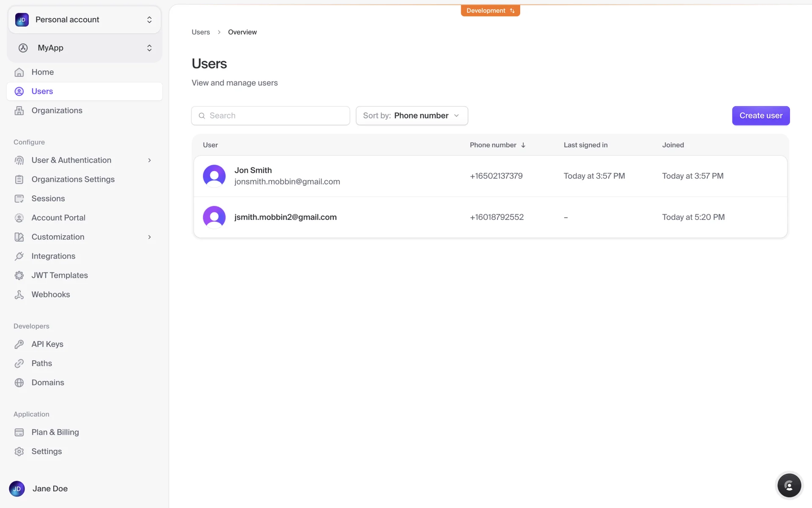
Task: Click the Webhooks sidebar icon
Action: pos(19,295)
